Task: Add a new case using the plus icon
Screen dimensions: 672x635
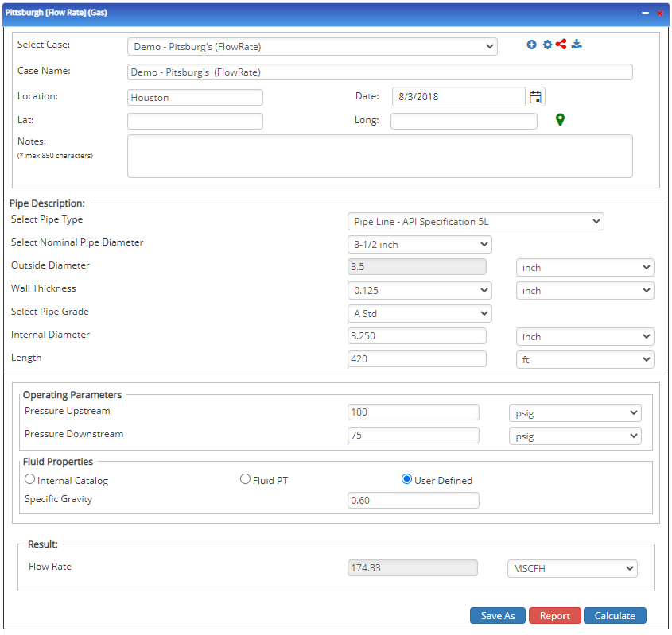Action: (531, 45)
